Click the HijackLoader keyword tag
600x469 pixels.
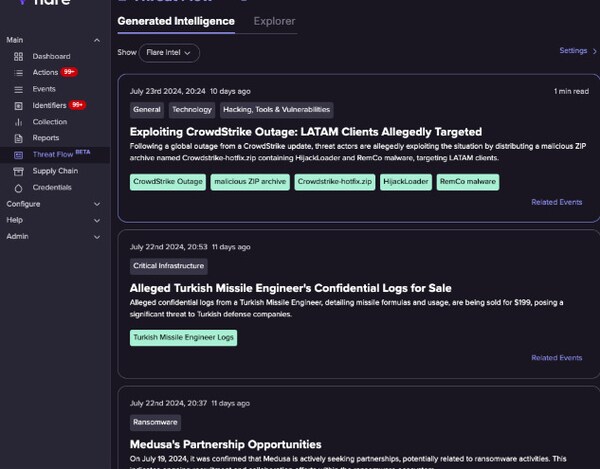point(405,182)
